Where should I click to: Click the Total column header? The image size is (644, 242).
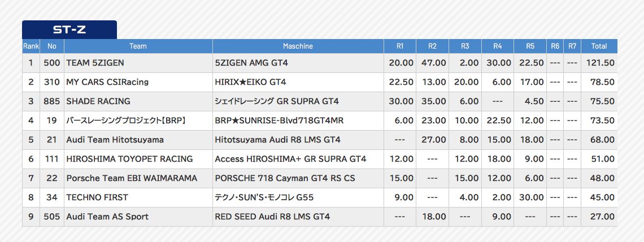point(598,46)
